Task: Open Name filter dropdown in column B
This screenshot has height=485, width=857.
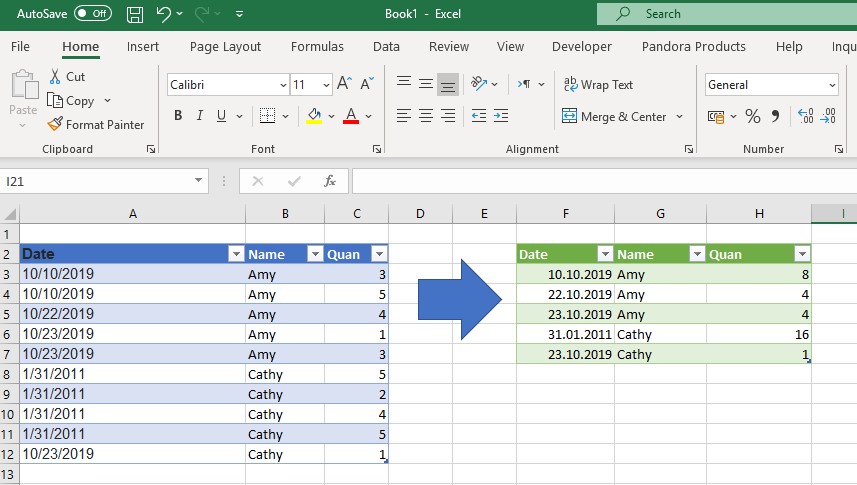Action: pyautogui.click(x=315, y=254)
